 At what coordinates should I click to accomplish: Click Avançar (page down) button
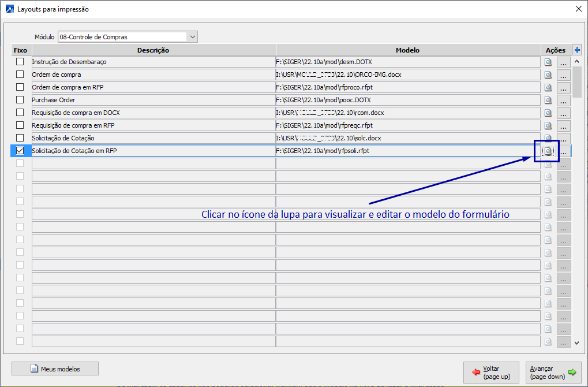coord(553,373)
